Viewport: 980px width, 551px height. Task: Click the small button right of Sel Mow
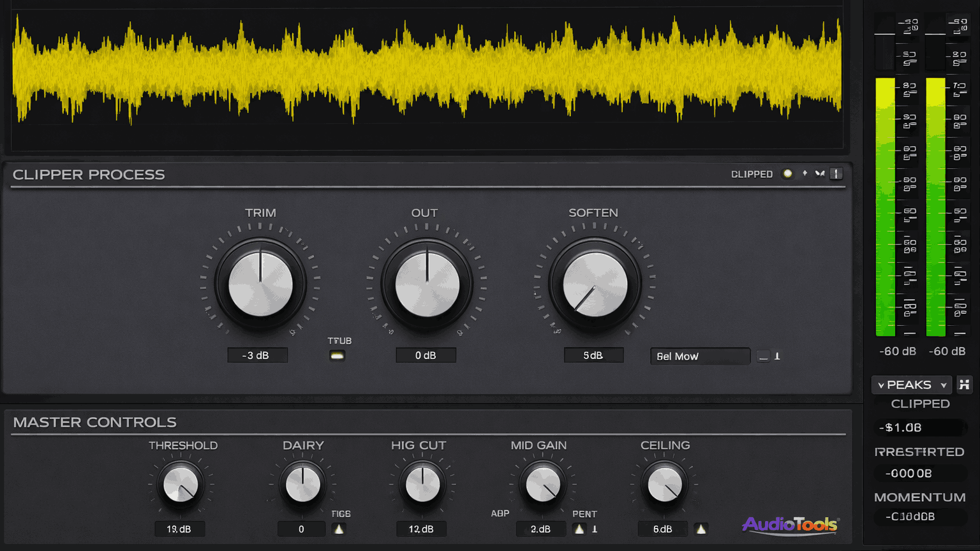(x=764, y=356)
